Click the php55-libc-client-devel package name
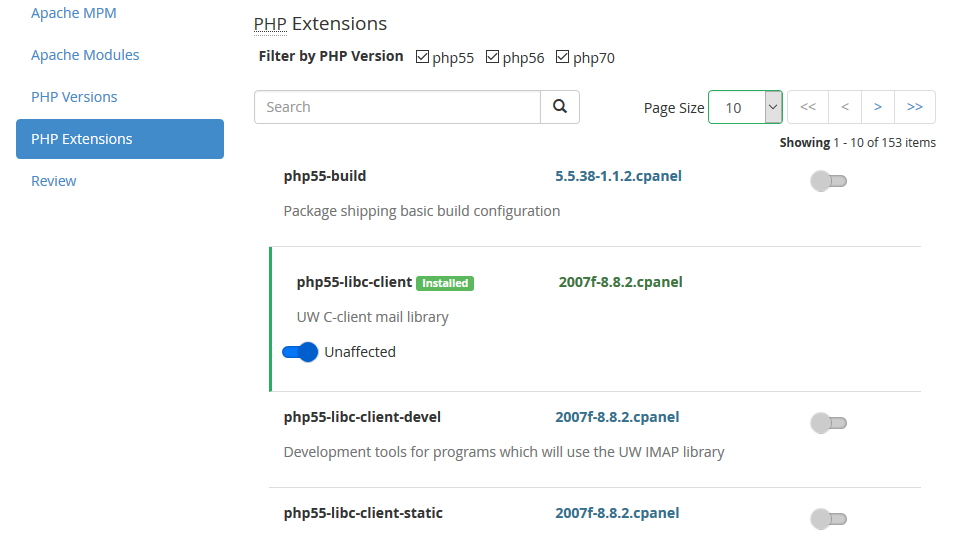This screenshot has width=971, height=541. pyautogui.click(x=362, y=417)
